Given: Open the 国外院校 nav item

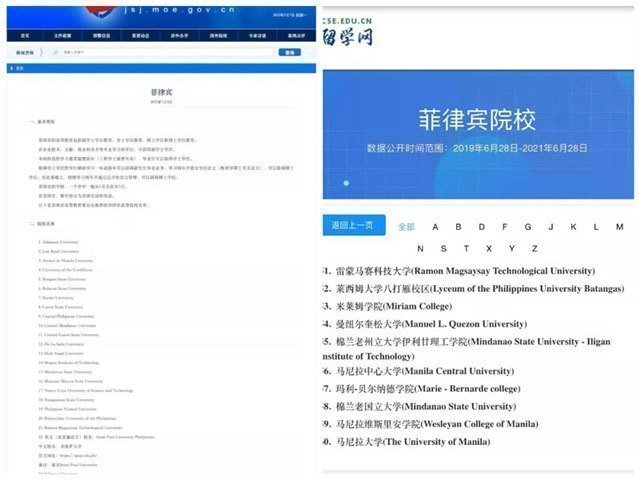Looking at the screenshot, I should click(x=218, y=36).
